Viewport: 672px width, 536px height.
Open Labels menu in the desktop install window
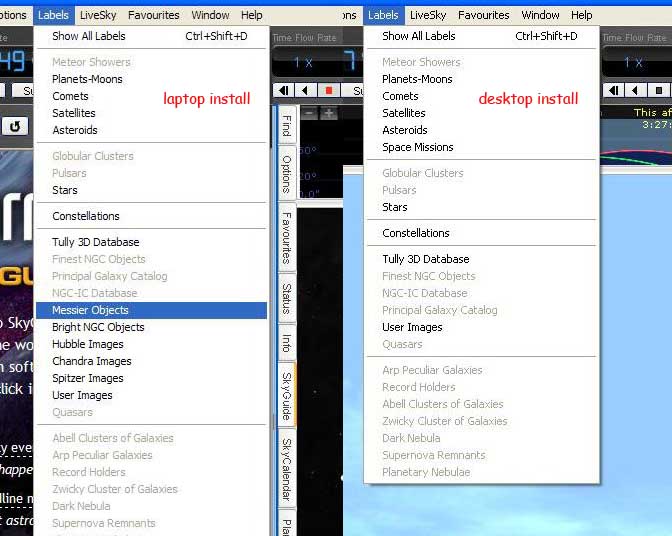(384, 15)
